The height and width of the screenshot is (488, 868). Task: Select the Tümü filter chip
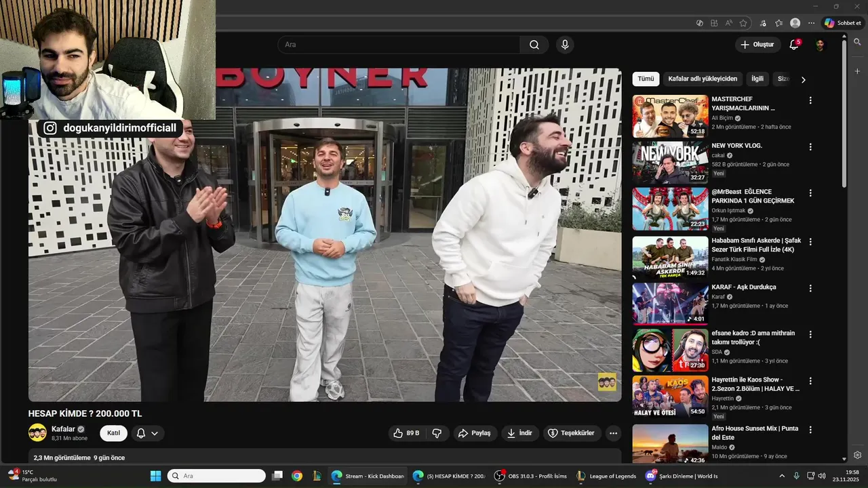click(646, 79)
